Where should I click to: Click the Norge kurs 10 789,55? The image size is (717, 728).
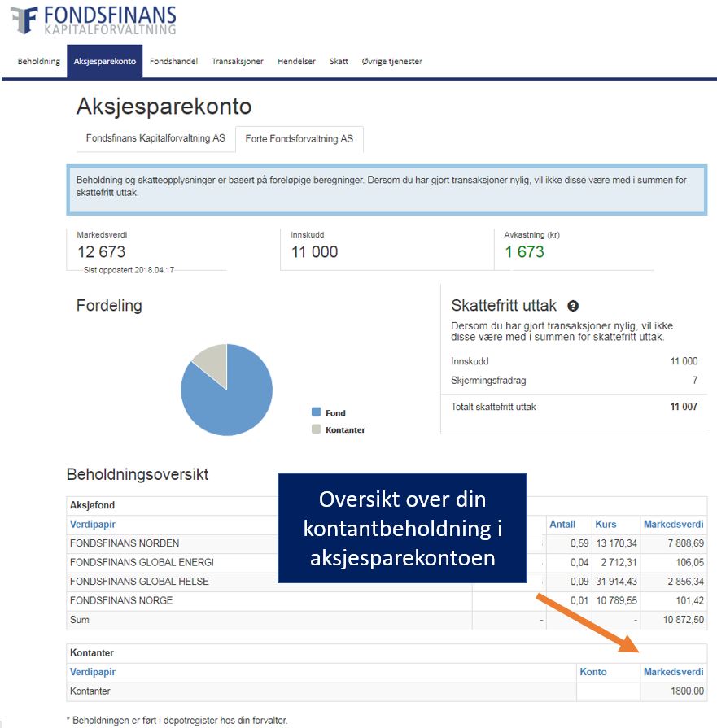pos(617,600)
